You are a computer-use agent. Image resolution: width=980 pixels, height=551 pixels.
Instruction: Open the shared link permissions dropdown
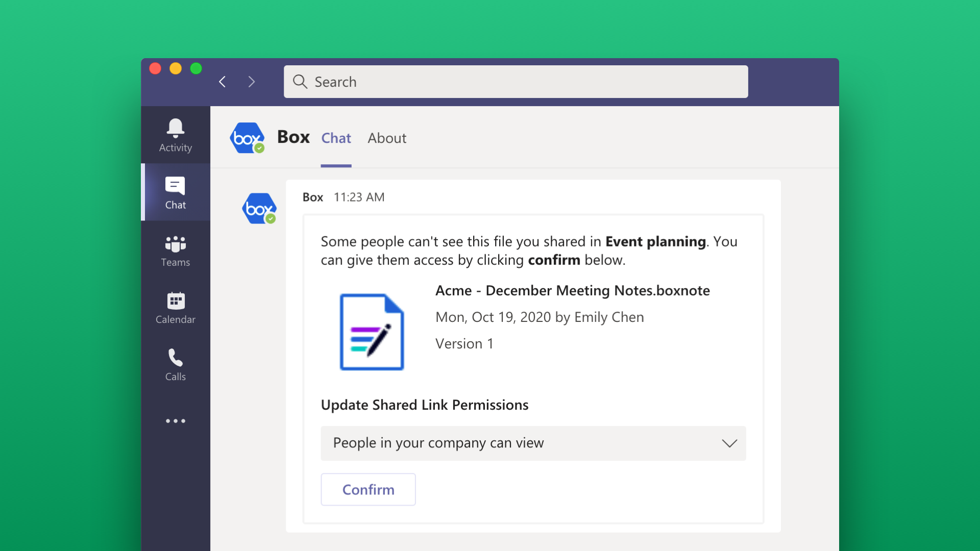point(729,443)
